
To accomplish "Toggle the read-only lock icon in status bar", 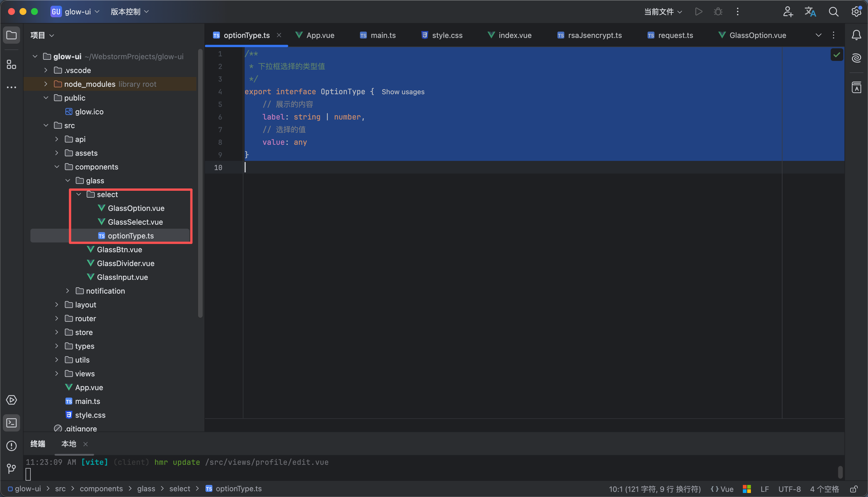I will (854, 489).
